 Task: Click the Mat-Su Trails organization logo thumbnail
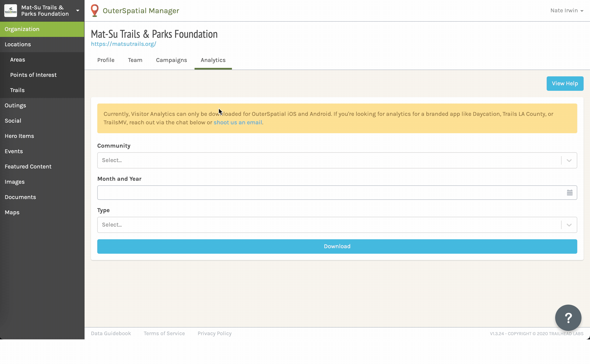point(11,11)
